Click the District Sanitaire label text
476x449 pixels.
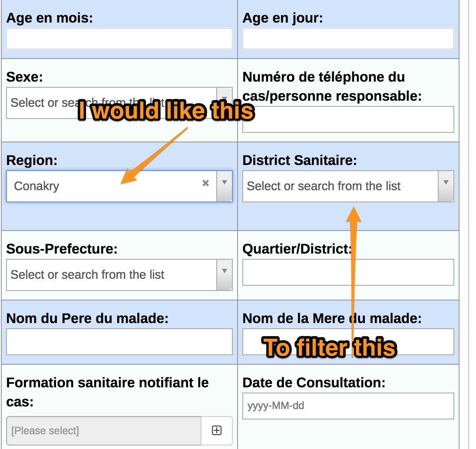point(299,161)
